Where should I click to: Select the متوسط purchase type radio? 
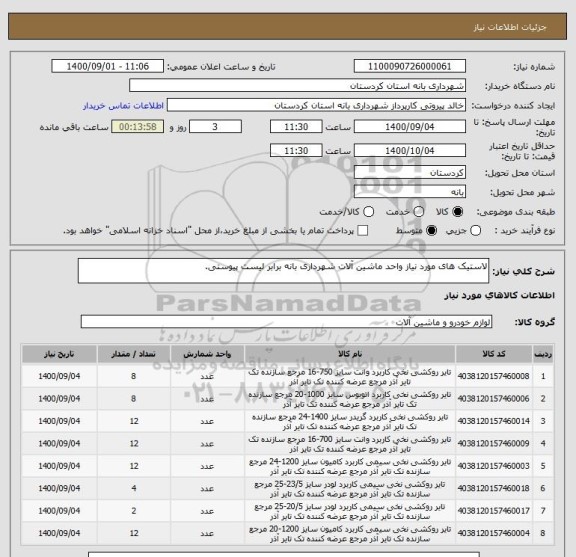[x=431, y=231]
